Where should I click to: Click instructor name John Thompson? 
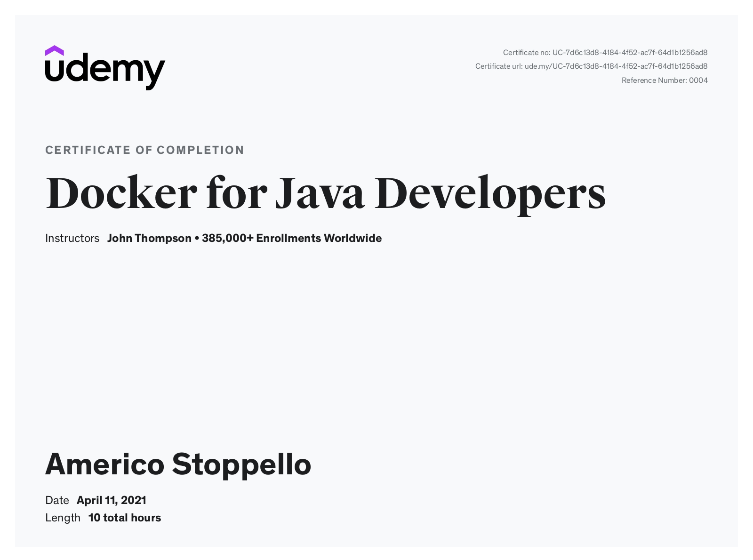pyautogui.click(x=149, y=239)
